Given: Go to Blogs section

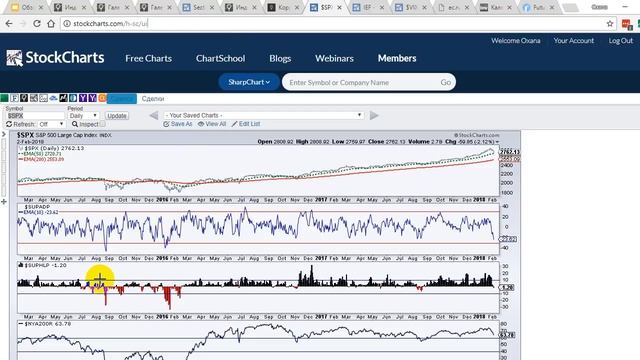Looking at the screenshot, I should point(280,58).
